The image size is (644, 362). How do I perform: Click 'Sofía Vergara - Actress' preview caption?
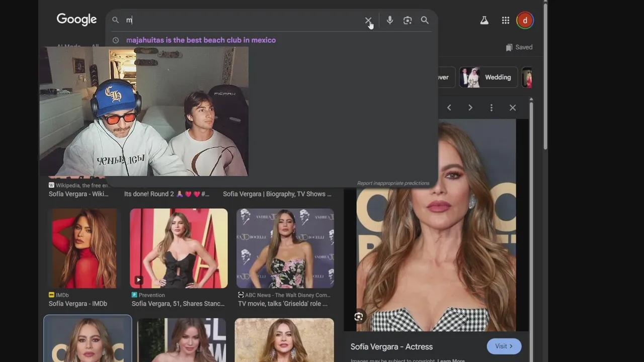pyautogui.click(x=391, y=346)
